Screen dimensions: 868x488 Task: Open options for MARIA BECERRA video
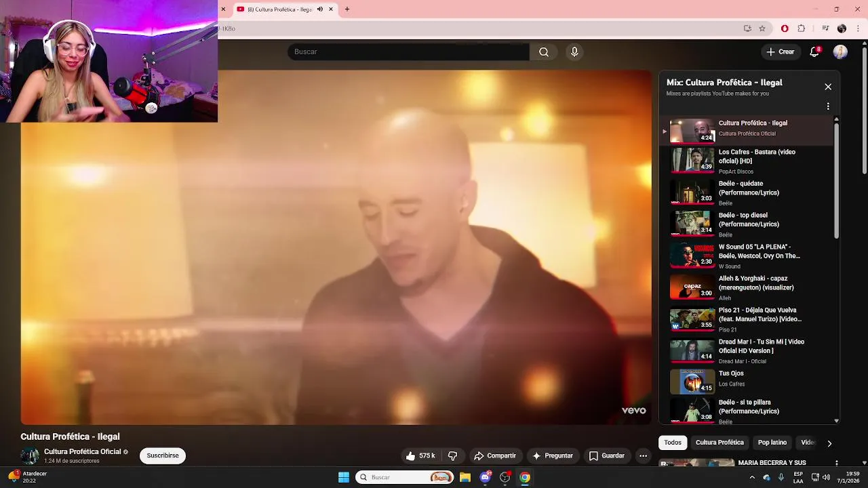coord(836,463)
